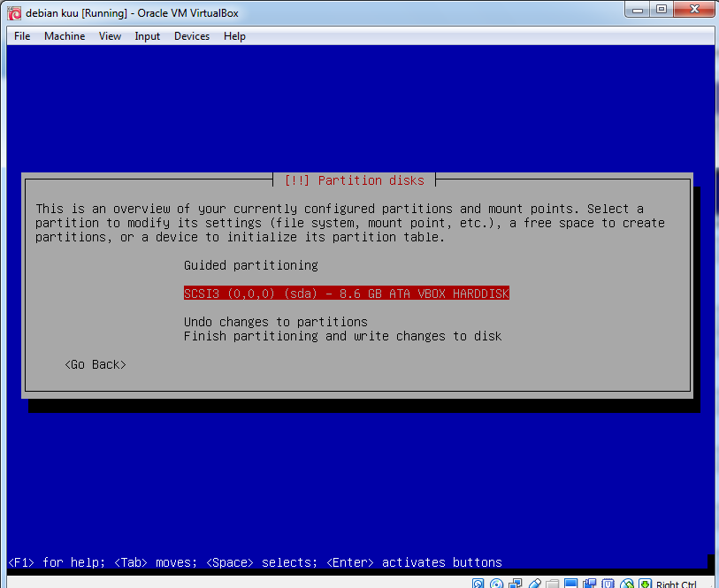Screen dimensions: 719x588
Task: Click the Partition disks dialog title
Action: coord(354,180)
